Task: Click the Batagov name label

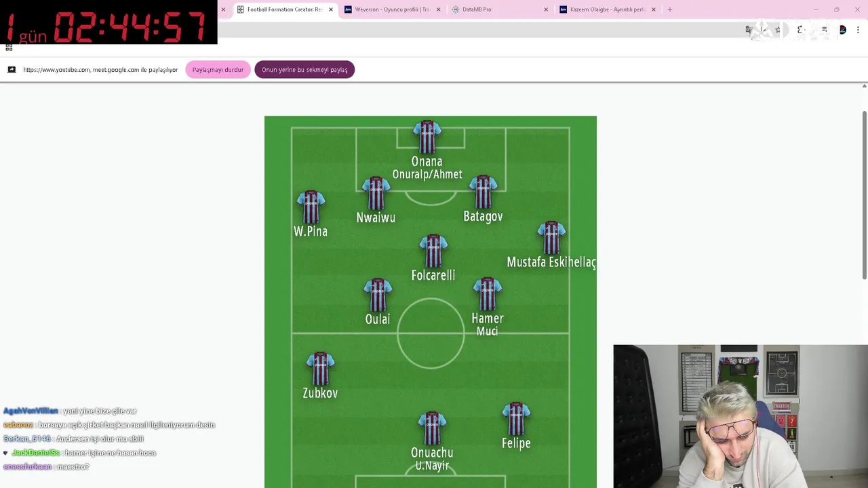Action: click(483, 216)
